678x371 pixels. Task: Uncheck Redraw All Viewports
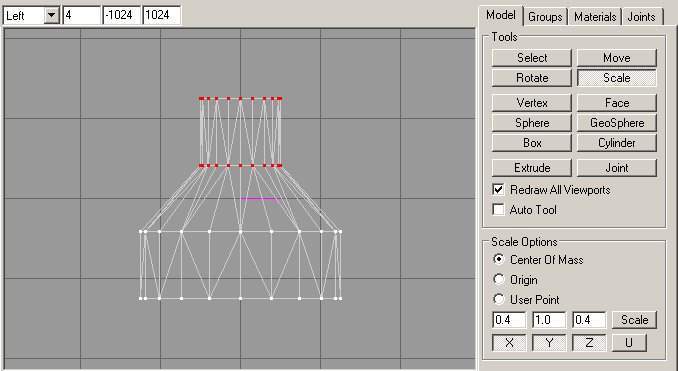point(499,190)
